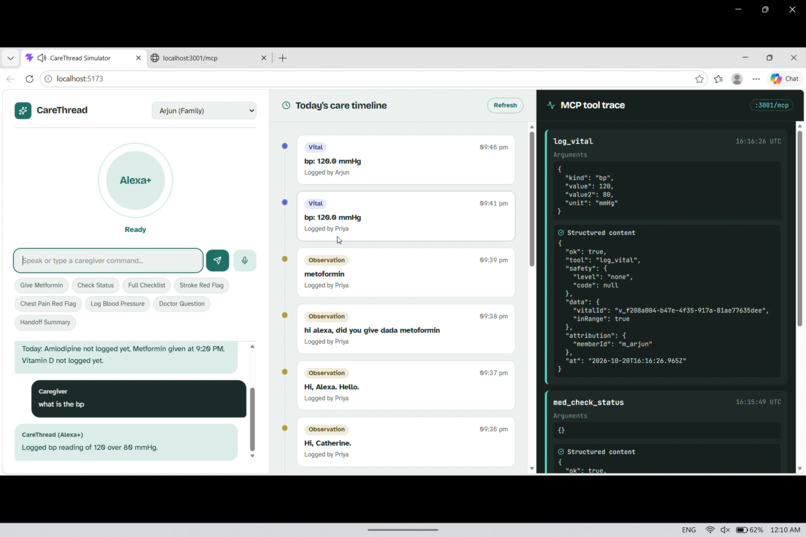Viewport: 806px width, 537px height.
Task: Click the Doctor Question chip
Action: click(x=181, y=304)
